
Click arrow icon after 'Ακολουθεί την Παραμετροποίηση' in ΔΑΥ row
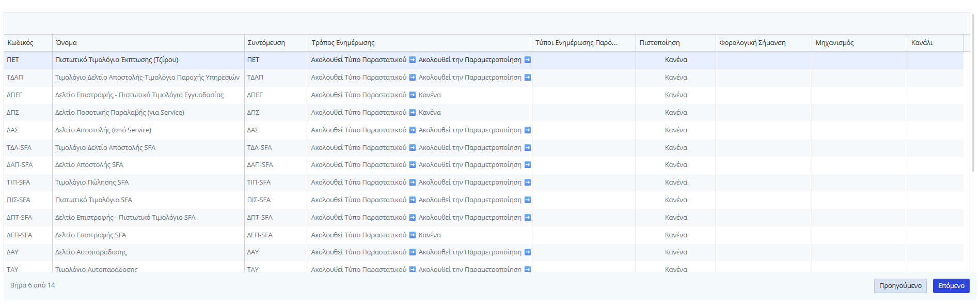(527, 252)
